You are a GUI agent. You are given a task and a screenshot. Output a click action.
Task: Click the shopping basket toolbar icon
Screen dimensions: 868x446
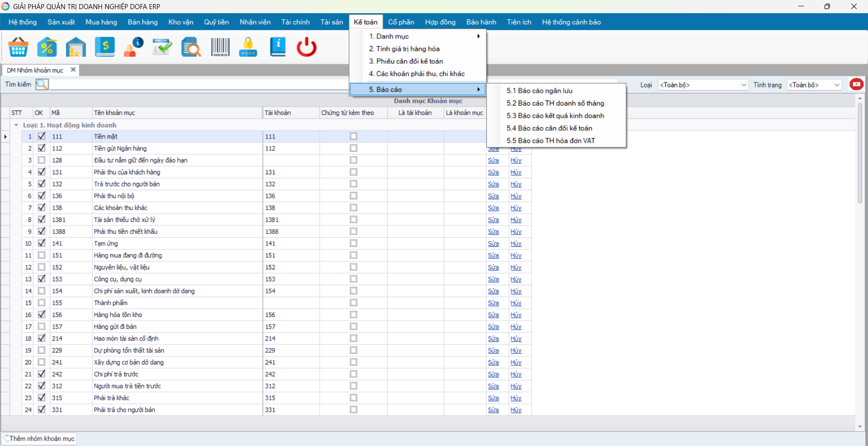click(18, 47)
